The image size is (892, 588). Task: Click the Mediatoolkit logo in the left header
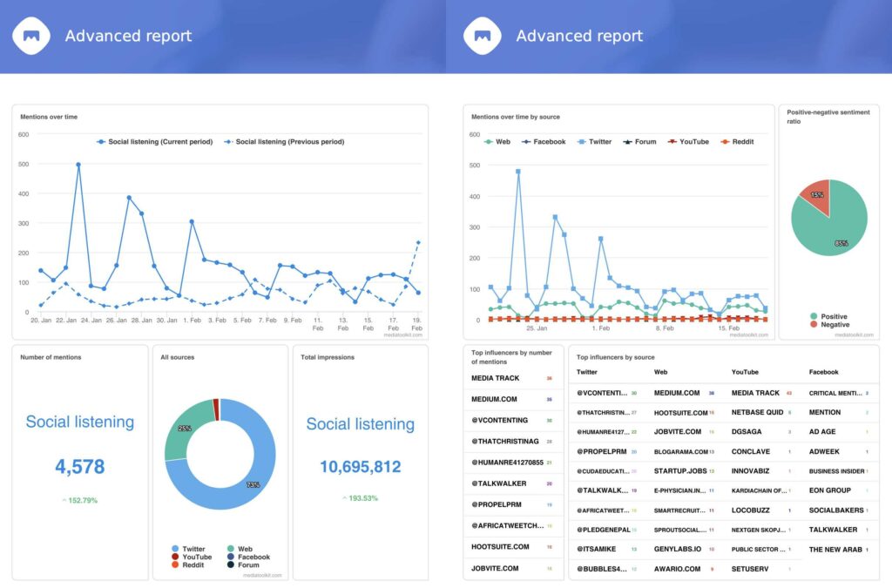pyautogui.click(x=31, y=36)
